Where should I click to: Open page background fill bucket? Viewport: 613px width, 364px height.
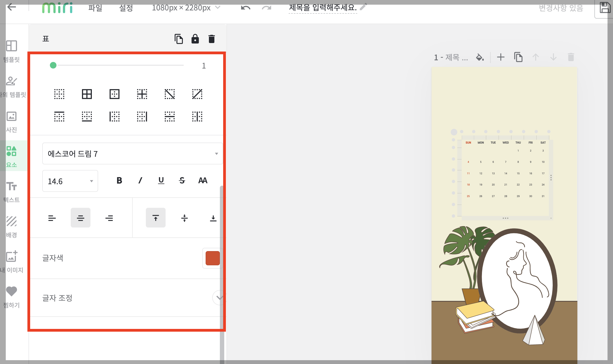click(x=480, y=57)
